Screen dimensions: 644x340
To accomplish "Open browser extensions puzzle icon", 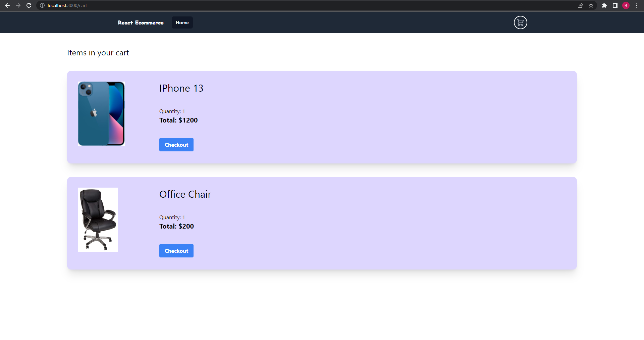I will point(604,5).
